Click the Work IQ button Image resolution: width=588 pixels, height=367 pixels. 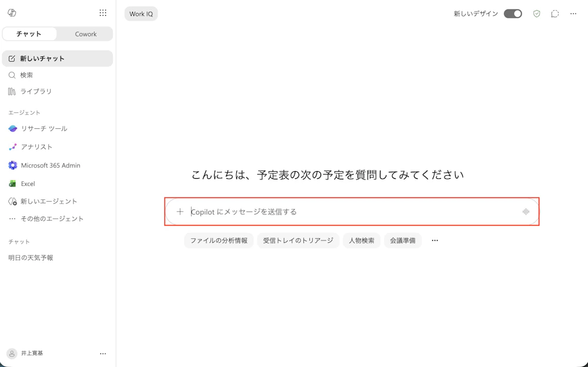pyautogui.click(x=141, y=14)
